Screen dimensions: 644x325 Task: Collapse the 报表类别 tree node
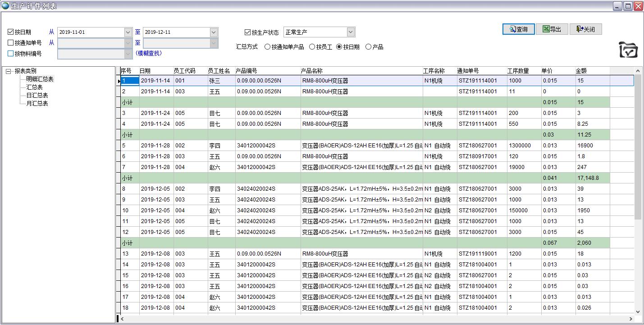8,71
